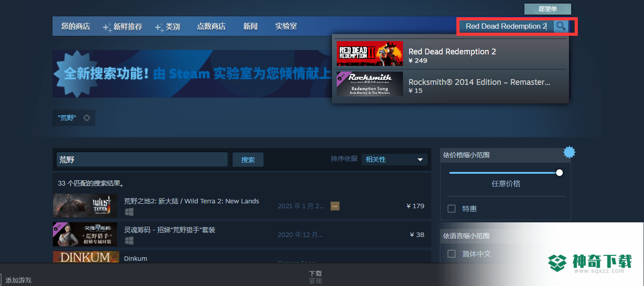
Task: Click 添加游戏 at bottom left
Action: point(18,280)
